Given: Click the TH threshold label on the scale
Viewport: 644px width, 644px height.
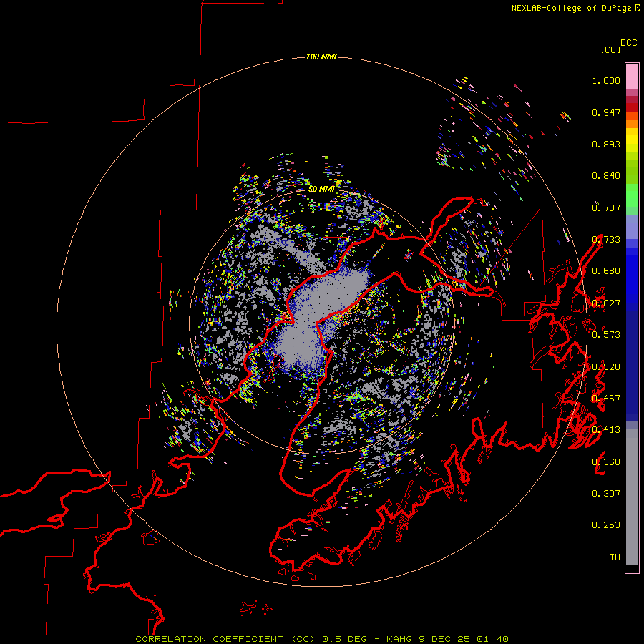Looking at the screenshot, I should click(x=615, y=557).
